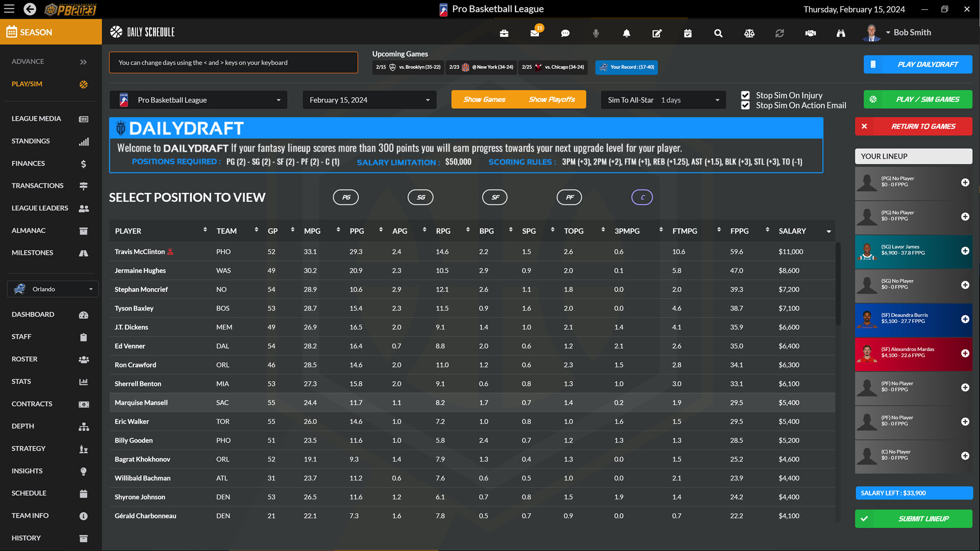Open the February 15, 2024 date dropdown
The image size is (980, 551).
coord(369,99)
